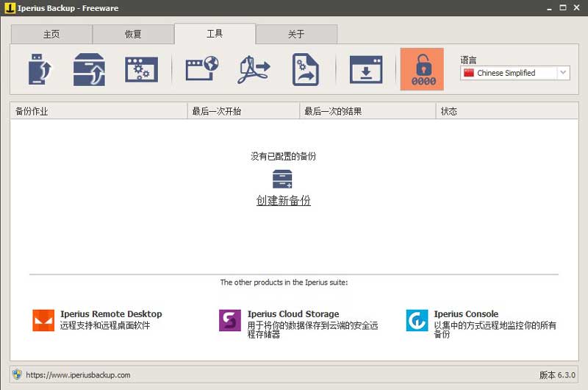Click the language dropdown arrow

(x=563, y=73)
